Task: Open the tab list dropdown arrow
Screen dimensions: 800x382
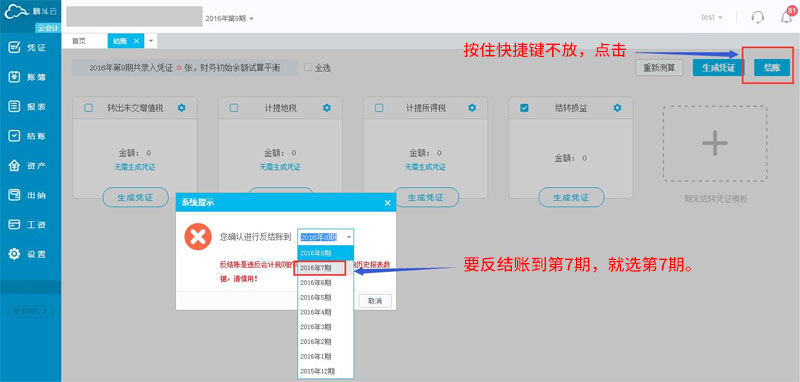Action: coord(151,41)
